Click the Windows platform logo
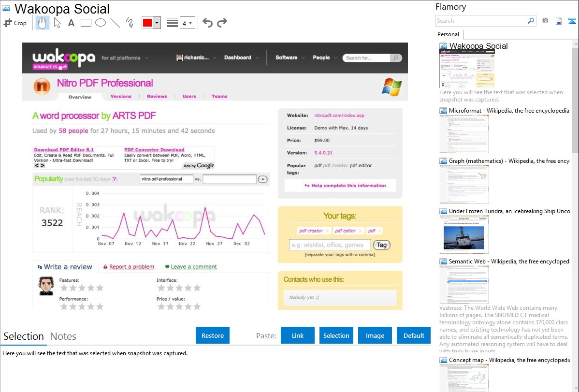The width and height of the screenshot is (579, 392). point(391,87)
